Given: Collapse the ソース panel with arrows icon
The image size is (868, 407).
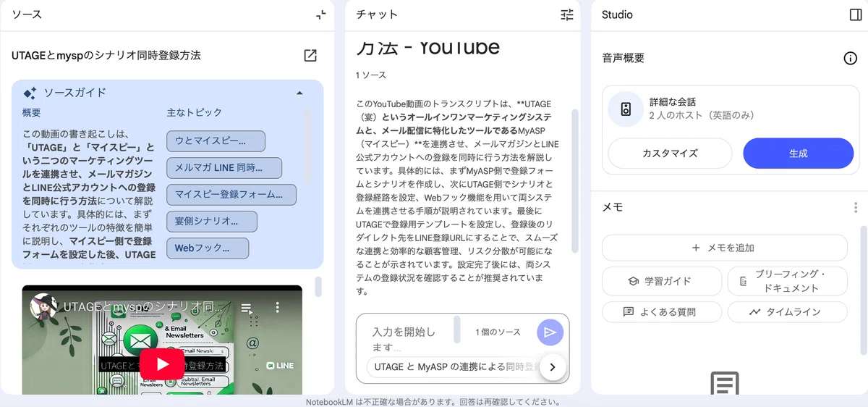Looking at the screenshot, I should pyautogui.click(x=321, y=14).
